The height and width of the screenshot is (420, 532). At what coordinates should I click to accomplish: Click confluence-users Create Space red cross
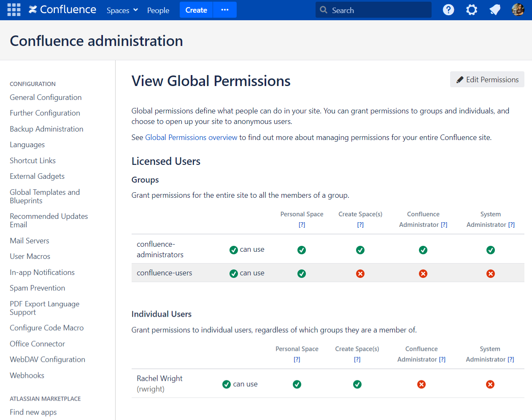360,274
